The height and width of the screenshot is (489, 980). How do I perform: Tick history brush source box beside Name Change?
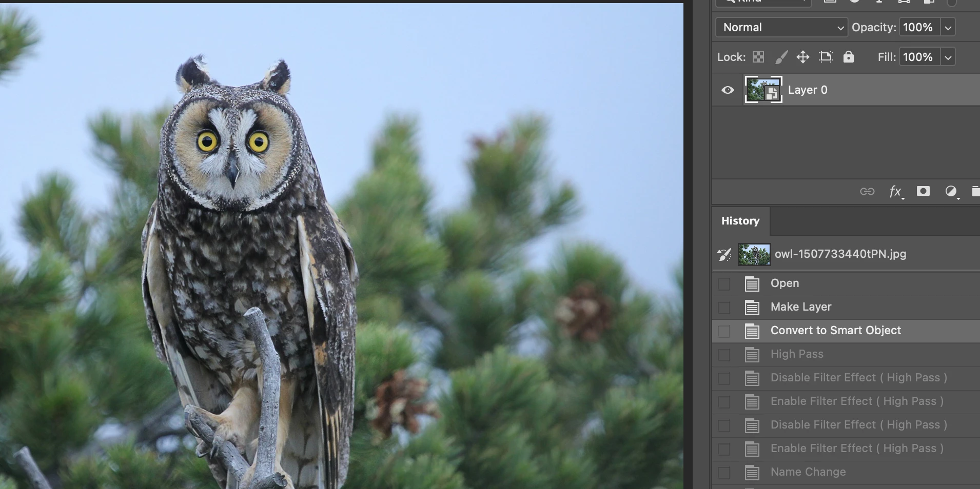(x=724, y=473)
